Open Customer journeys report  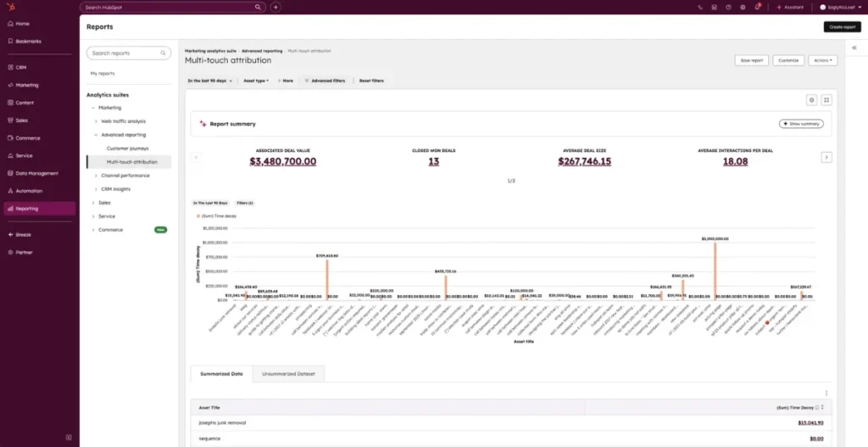128,148
